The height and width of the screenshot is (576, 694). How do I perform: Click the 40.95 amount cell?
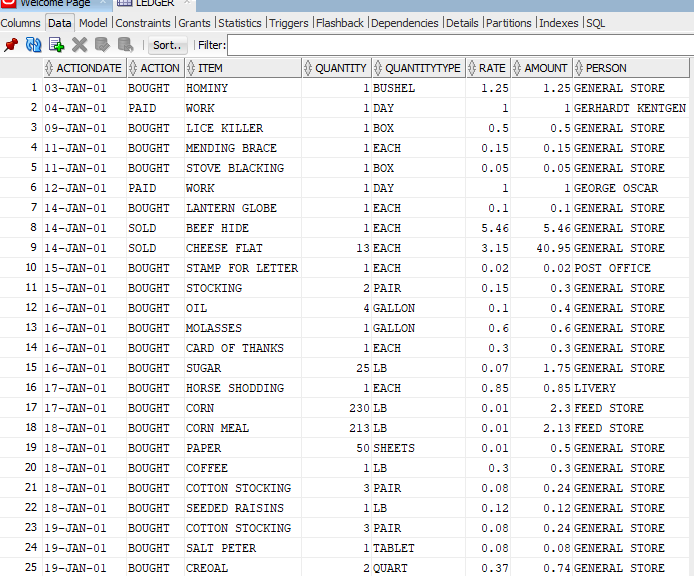tap(541, 248)
